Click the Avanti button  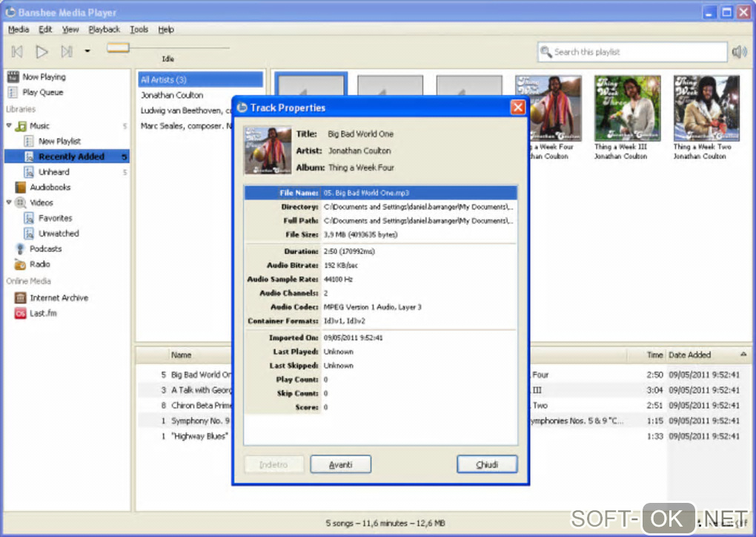click(x=340, y=464)
